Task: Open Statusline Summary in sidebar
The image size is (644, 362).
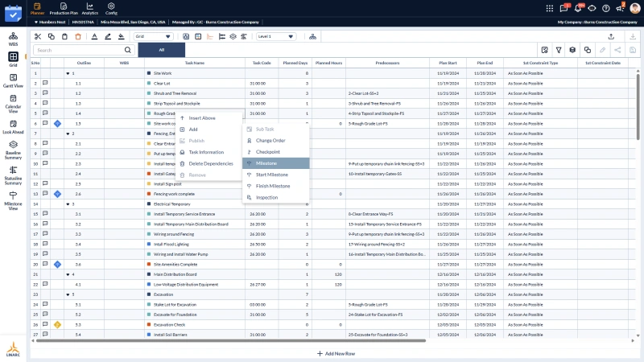Action: pyautogui.click(x=13, y=175)
